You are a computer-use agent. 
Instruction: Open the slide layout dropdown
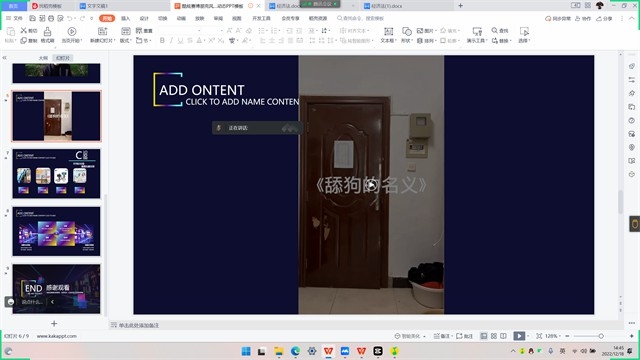click(125, 35)
